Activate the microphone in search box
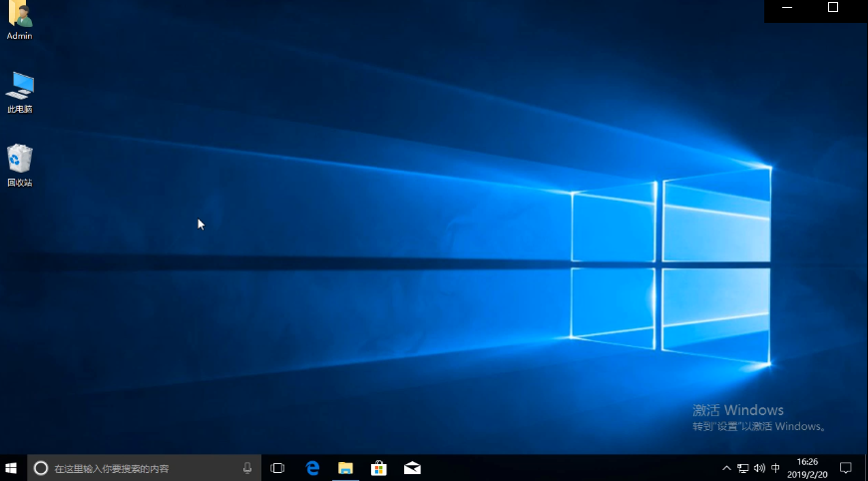The height and width of the screenshot is (481, 868). (247, 468)
